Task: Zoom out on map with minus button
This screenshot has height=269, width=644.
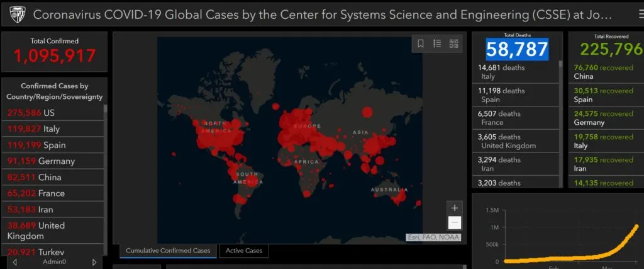Action: pos(454,223)
